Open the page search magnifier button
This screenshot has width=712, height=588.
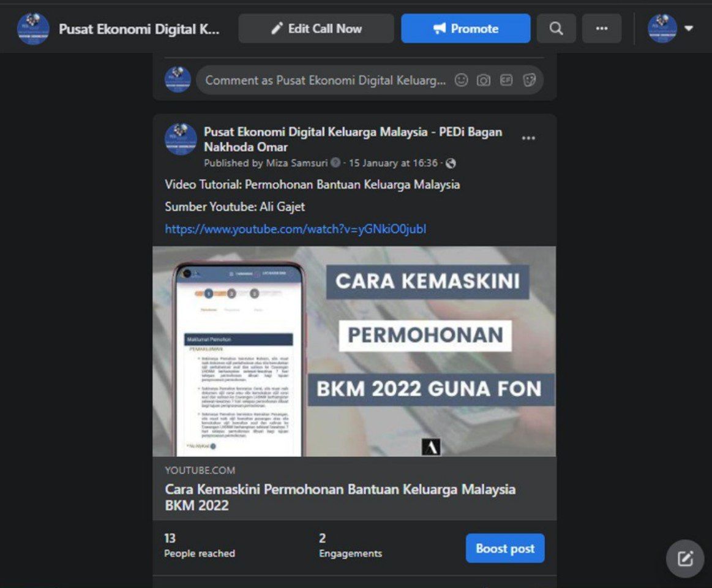[556, 28]
